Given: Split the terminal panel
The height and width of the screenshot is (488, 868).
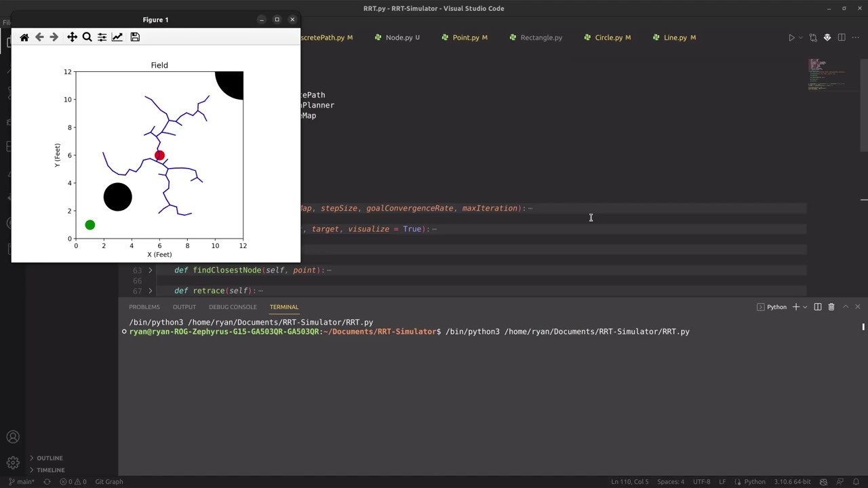Looking at the screenshot, I should (x=818, y=307).
